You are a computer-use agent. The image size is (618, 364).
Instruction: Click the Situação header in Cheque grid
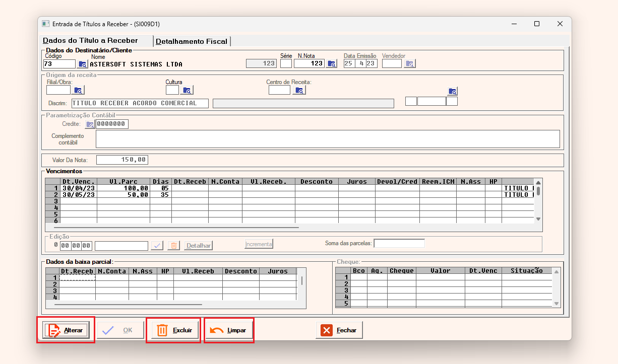(527, 270)
